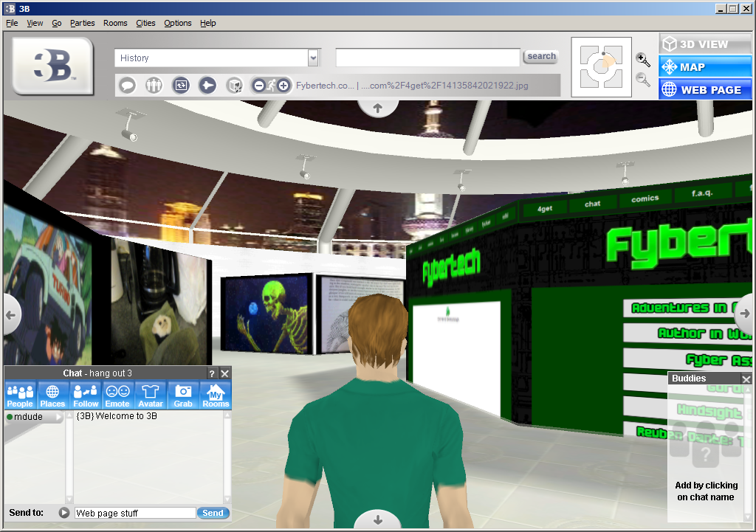Open My Rooms house icon
This screenshot has height=532, width=756.
(x=216, y=395)
